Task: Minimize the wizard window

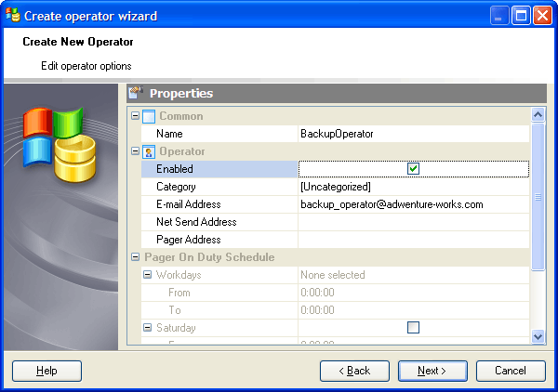Action: coord(498,16)
